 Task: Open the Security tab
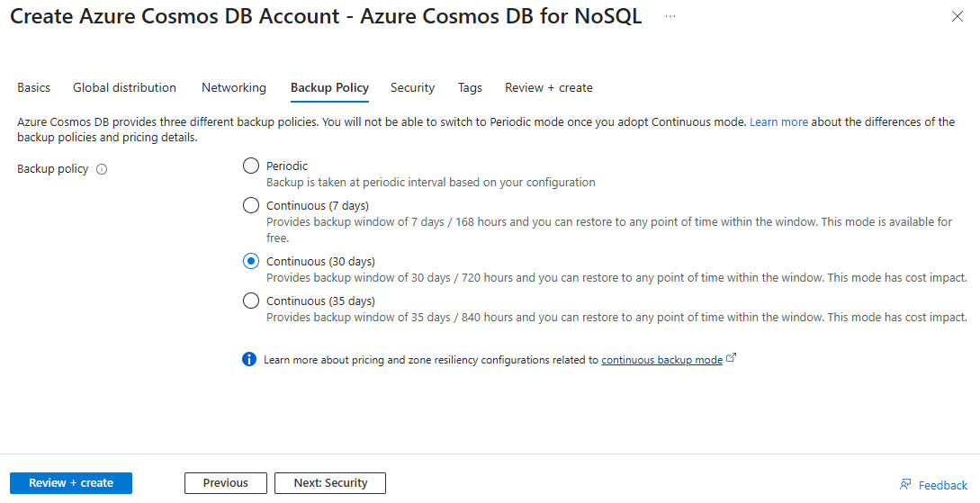click(x=412, y=88)
